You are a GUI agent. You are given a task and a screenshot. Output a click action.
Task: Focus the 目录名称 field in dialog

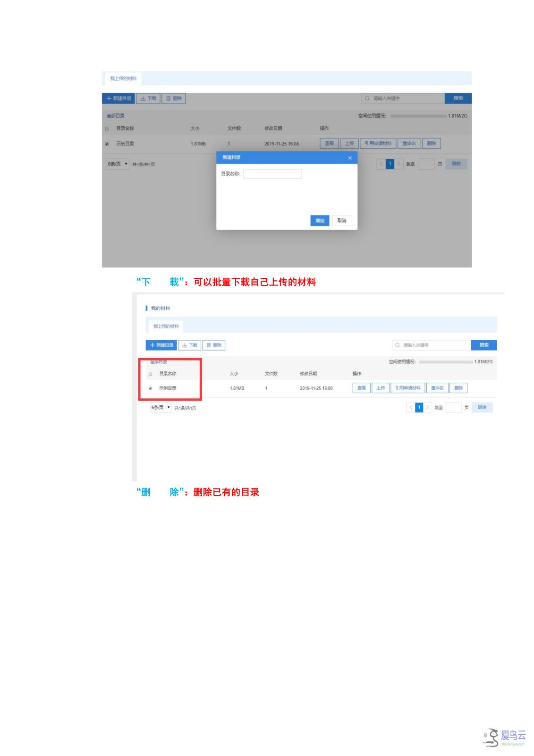[x=272, y=174]
